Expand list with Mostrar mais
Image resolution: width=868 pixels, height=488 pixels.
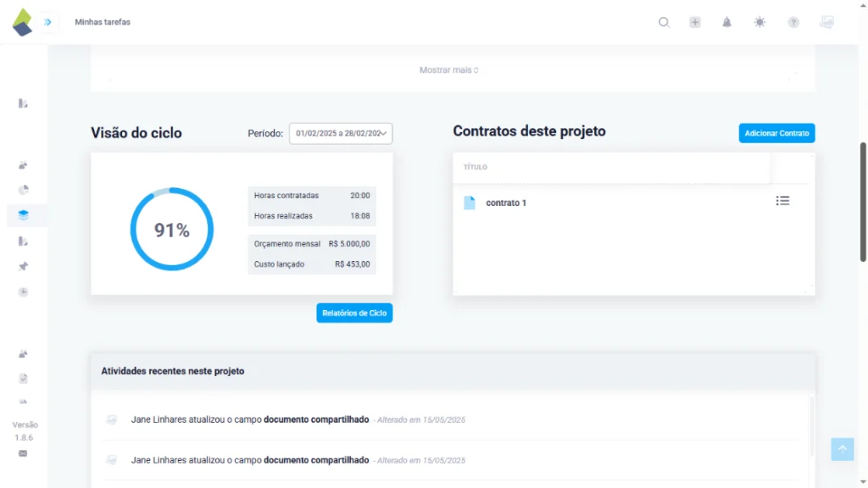click(x=449, y=70)
